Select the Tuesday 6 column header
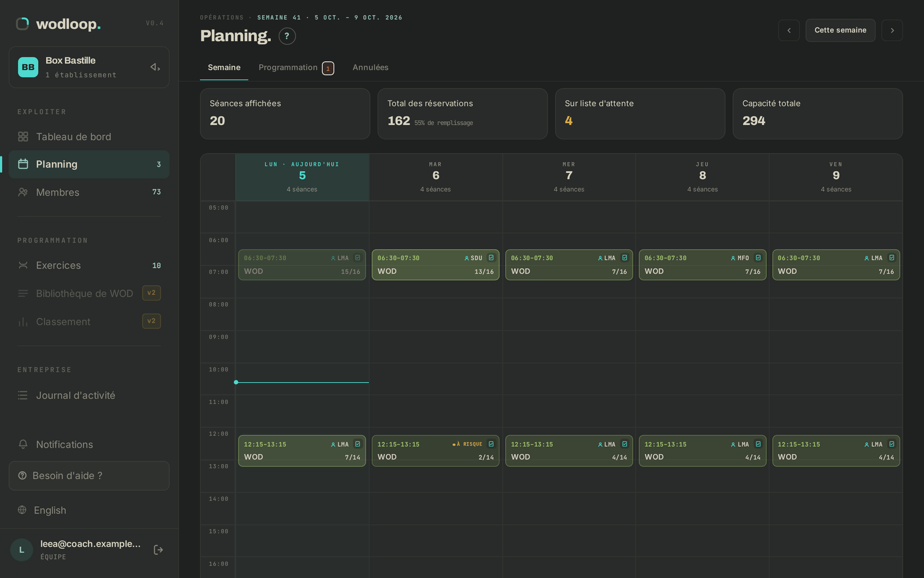The width and height of the screenshot is (924, 578). tap(435, 177)
